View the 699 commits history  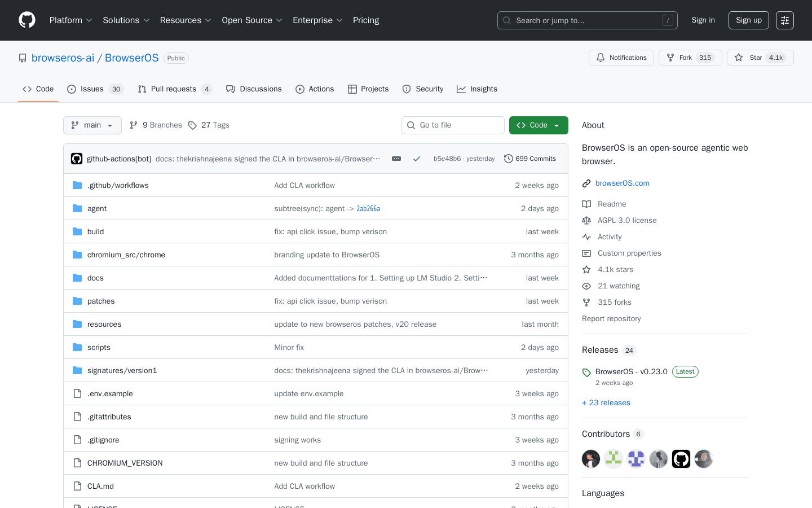pos(529,159)
